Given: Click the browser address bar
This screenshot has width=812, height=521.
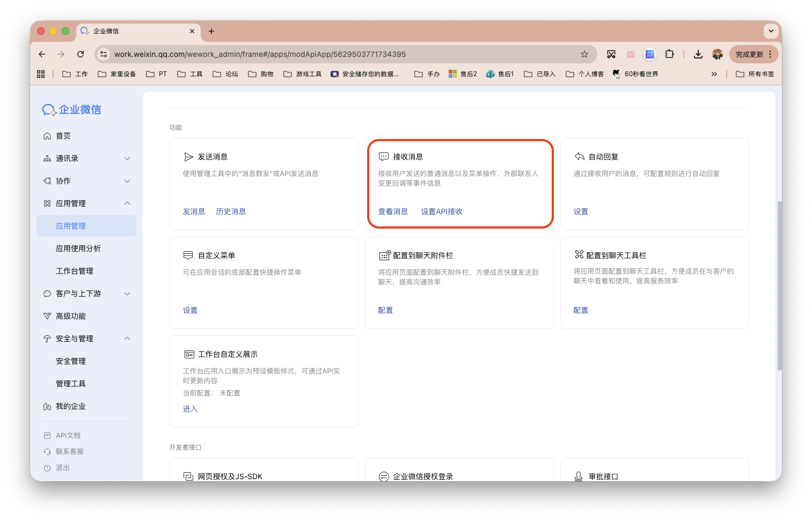Looking at the screenshot, I should [x=322, y=54].
